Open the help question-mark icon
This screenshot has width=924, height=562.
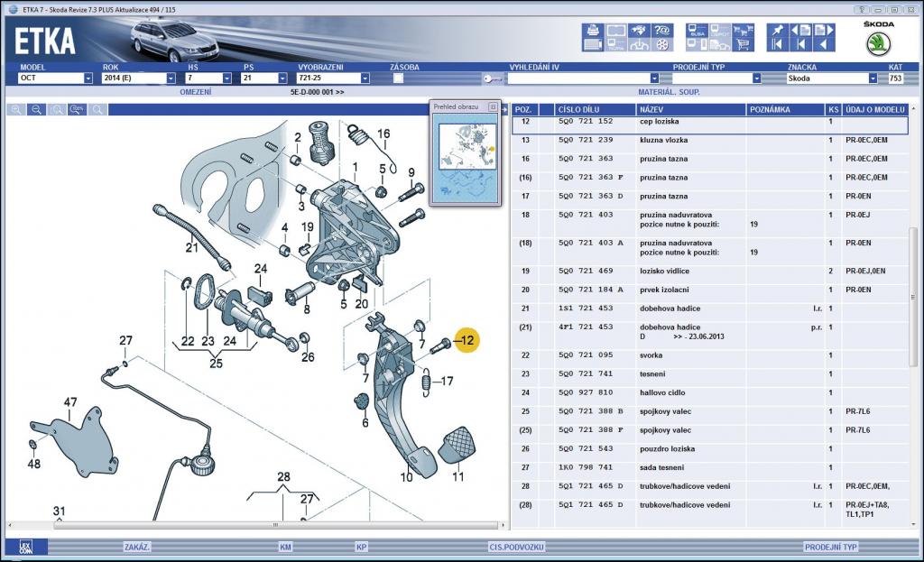point(662,30)
